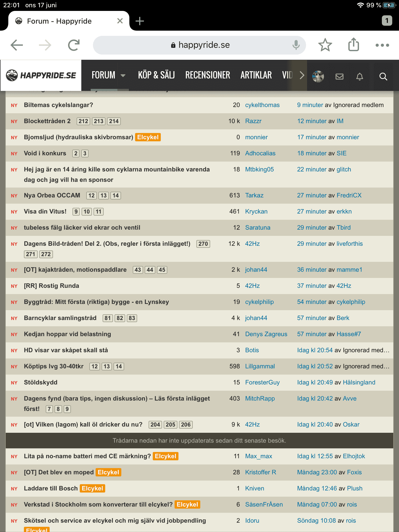The image size is (399, 532).
Task: Open user profile SåsenFrÅsen
Action: [x=264, y=504]
